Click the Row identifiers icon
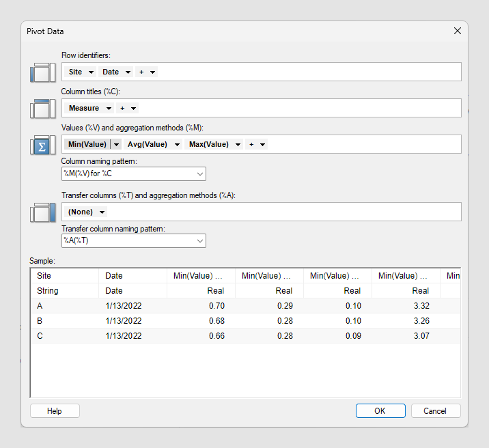 coord(42,72)
